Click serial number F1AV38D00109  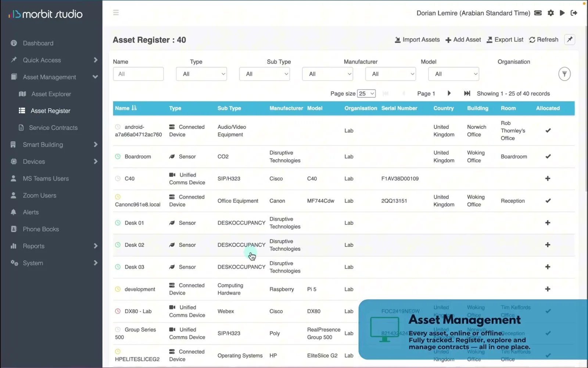click(400, 178)
